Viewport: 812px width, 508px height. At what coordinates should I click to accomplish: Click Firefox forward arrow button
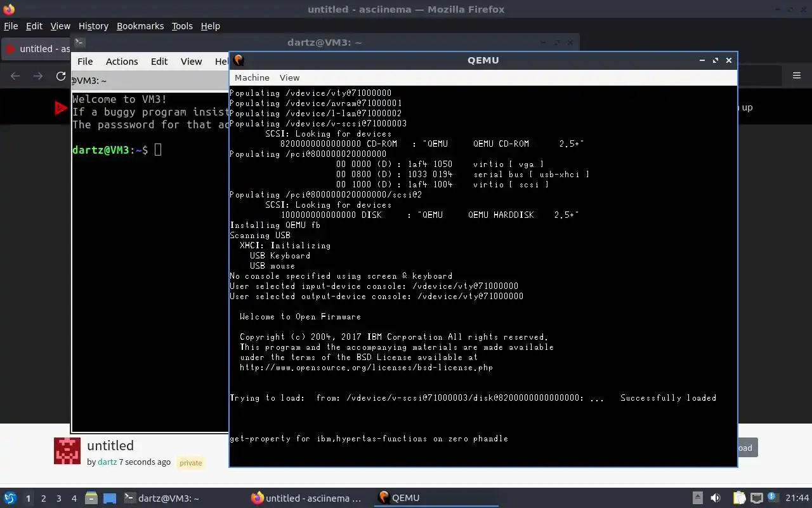tap(38, 76)
